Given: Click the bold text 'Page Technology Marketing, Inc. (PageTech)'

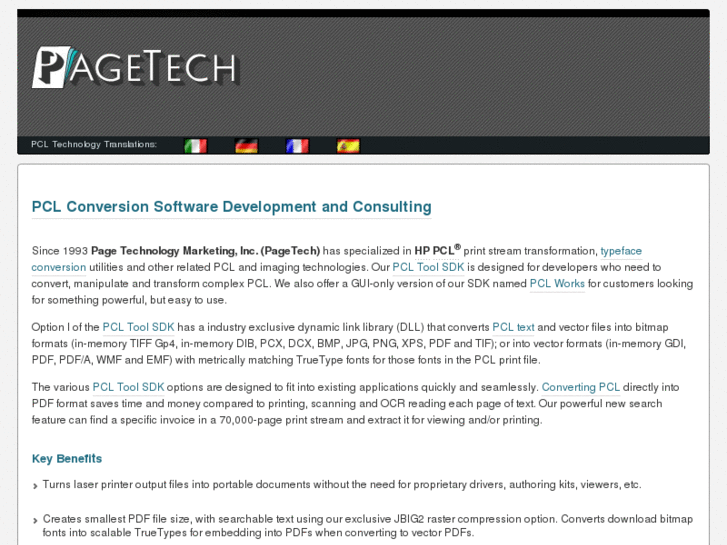Looking at the screenshot, I should coord(205,251).
